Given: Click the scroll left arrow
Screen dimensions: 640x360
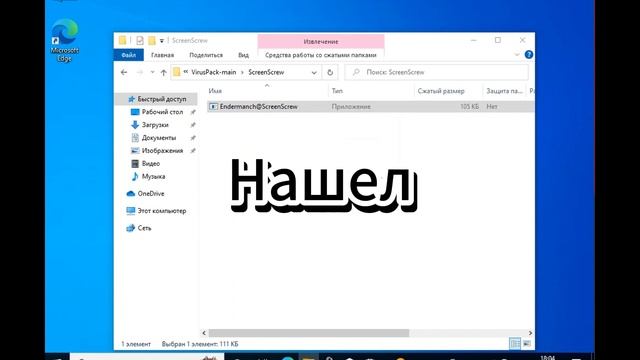Looking at the screenshot, I should coord(204,333).
